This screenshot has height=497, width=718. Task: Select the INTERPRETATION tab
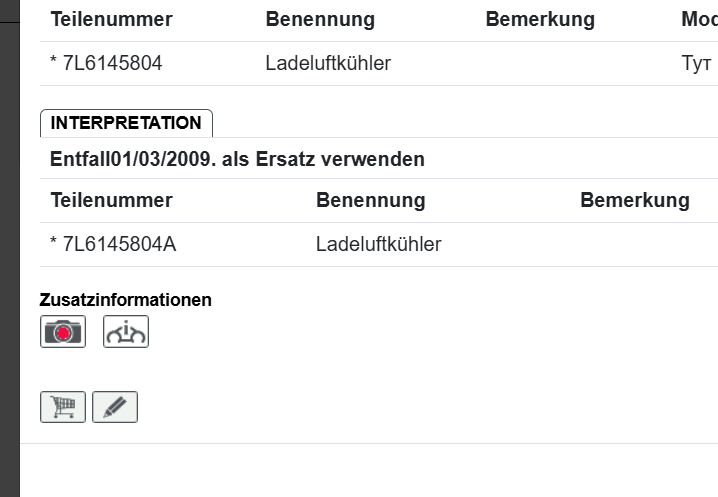point(126,123)
